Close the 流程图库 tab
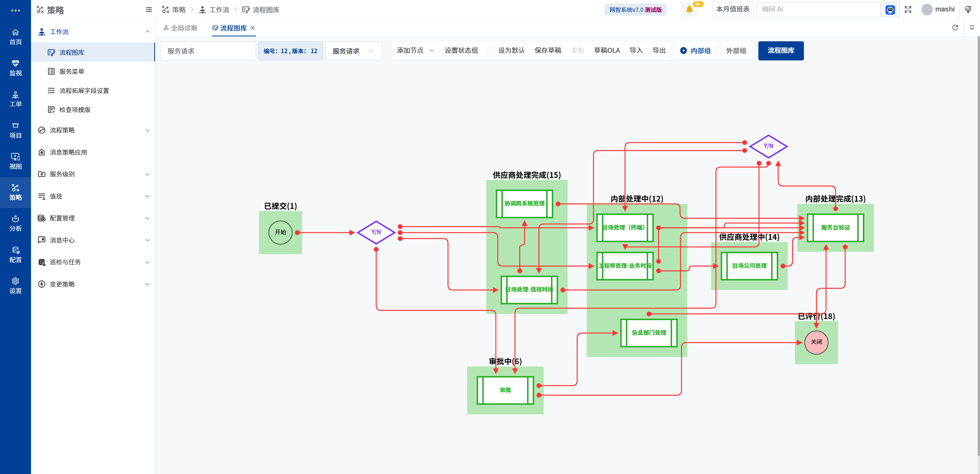 (x=253, y=28)
